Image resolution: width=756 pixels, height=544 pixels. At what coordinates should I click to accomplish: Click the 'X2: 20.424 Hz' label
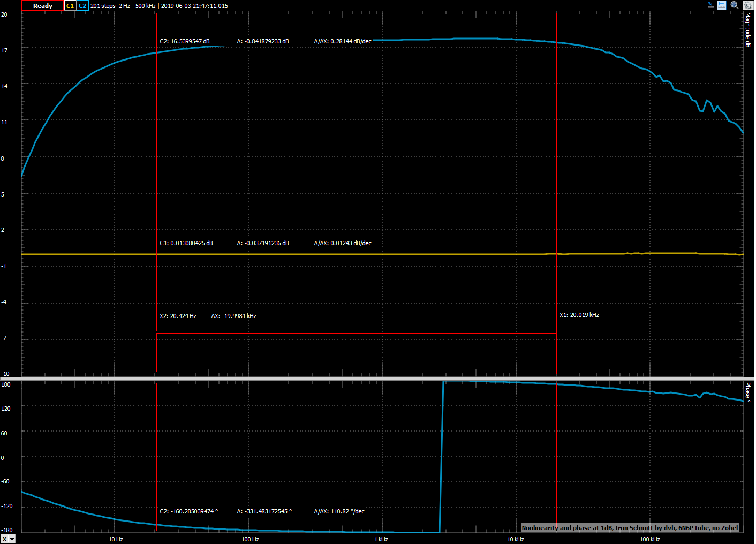coord(178,316)
